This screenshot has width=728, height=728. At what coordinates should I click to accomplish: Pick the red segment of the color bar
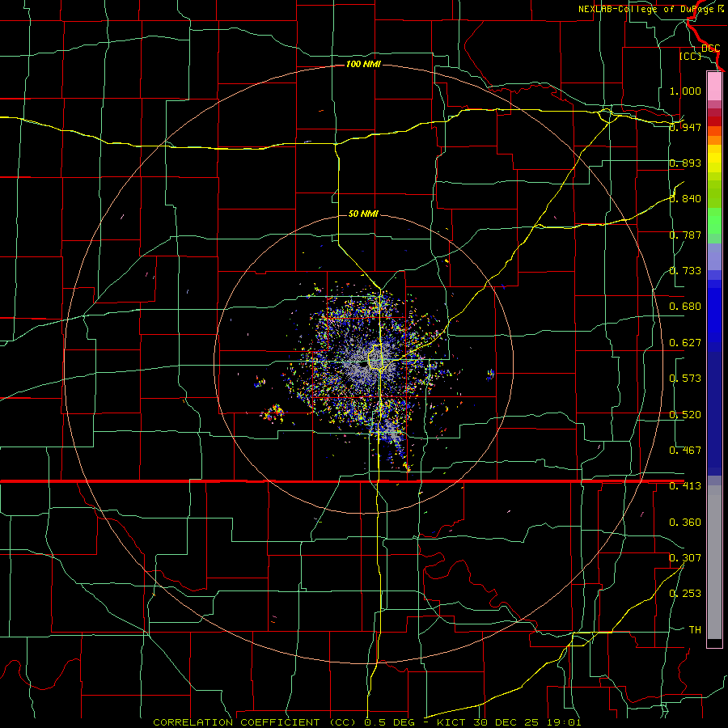pos(714,121)
